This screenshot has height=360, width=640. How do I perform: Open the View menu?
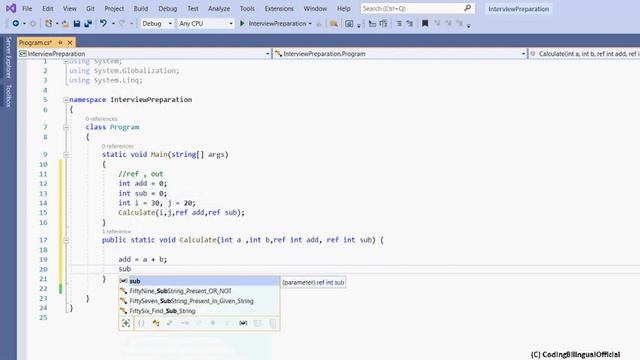(70, 8)
